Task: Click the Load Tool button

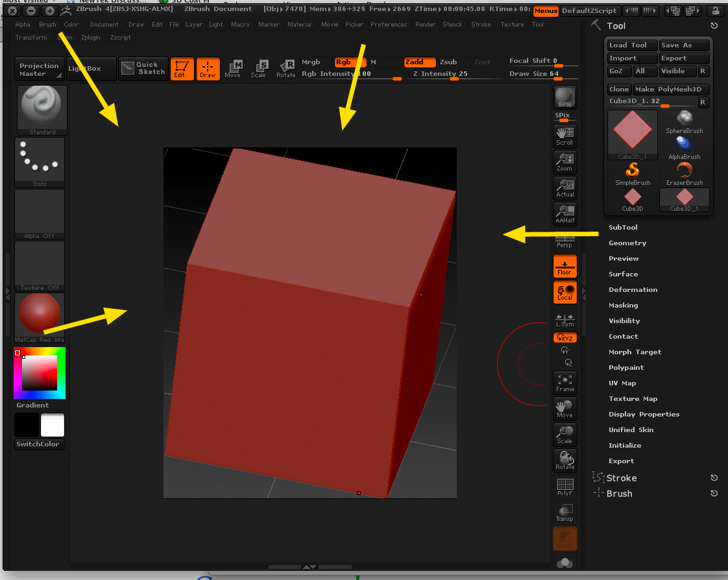Action: (633, 45)
